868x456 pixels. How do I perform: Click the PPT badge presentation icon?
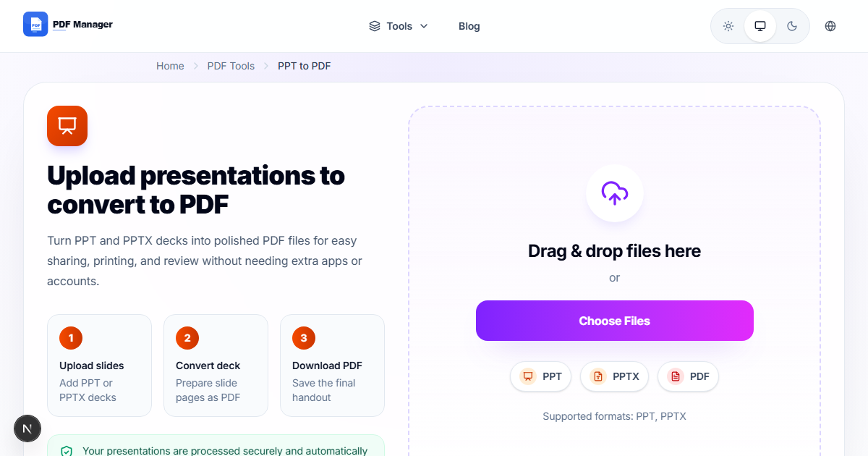[x=528, y=376]
